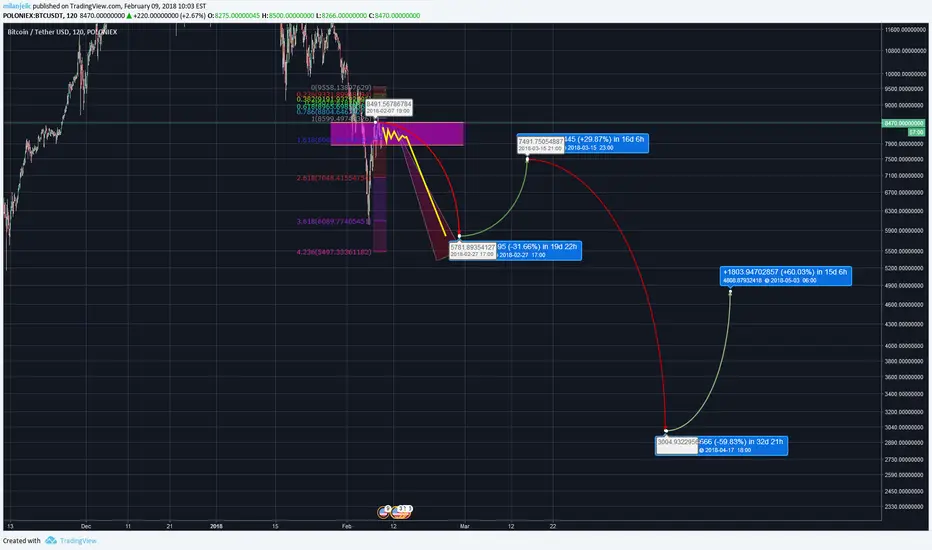Image resolution: width=932 pixels, height=550 pixels.
Task: Click the white anchor point at the 7491 peak
Action: click(527, 159)
